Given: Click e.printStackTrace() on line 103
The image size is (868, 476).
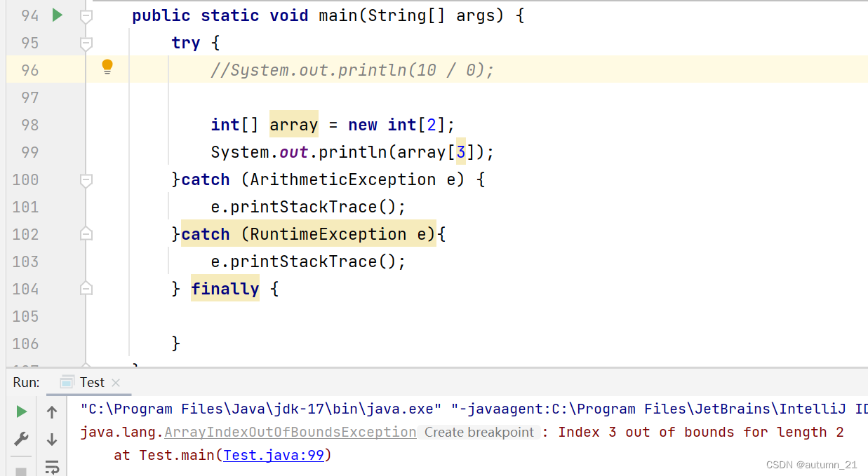Looking at the screenshot, I should coord(309,261).
